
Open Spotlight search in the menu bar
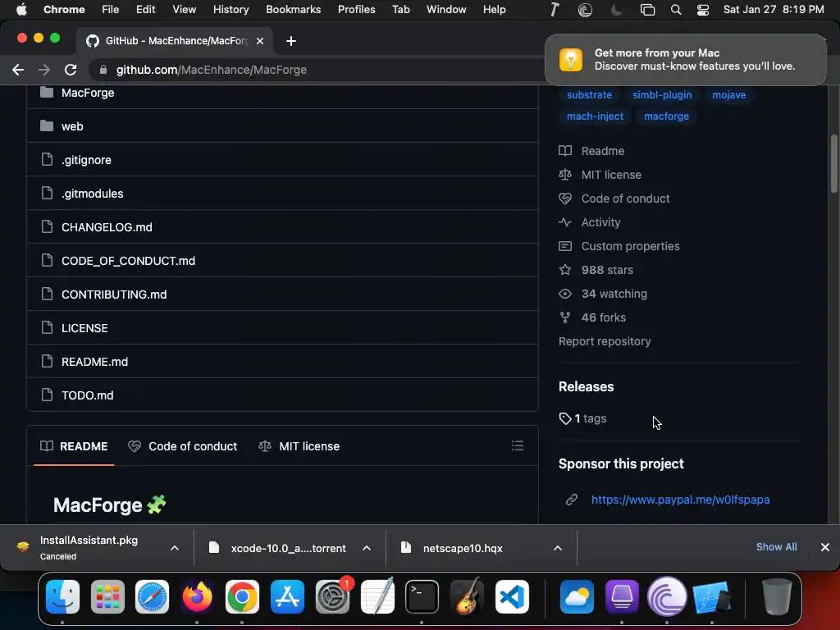point(676,10)
